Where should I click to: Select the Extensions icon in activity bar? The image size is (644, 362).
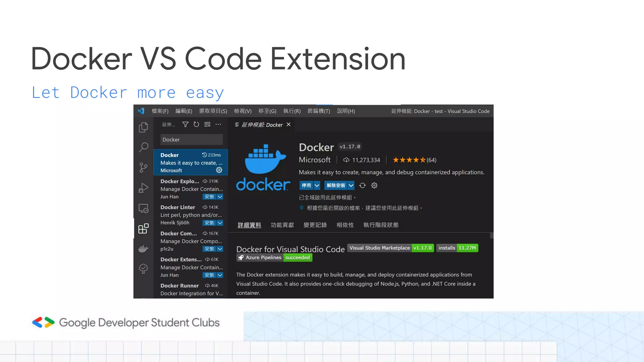click(x=143, y=228)
